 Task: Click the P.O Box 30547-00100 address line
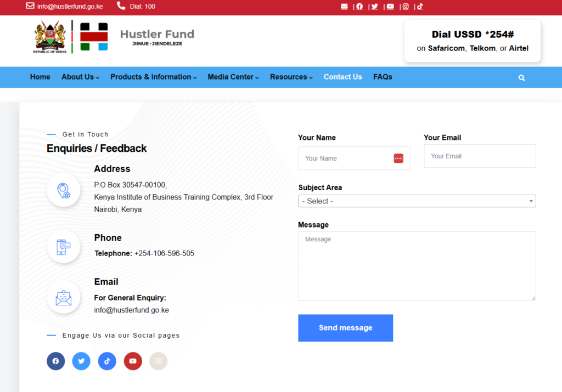click(x=131, y=185)
